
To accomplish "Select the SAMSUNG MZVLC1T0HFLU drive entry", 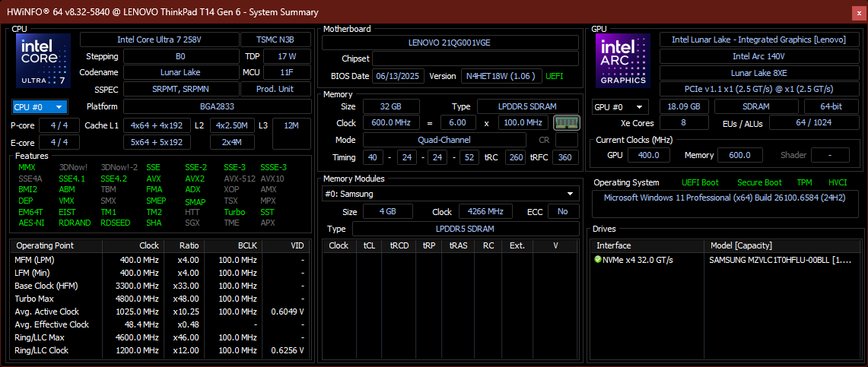I will click(x=781, y=260).
